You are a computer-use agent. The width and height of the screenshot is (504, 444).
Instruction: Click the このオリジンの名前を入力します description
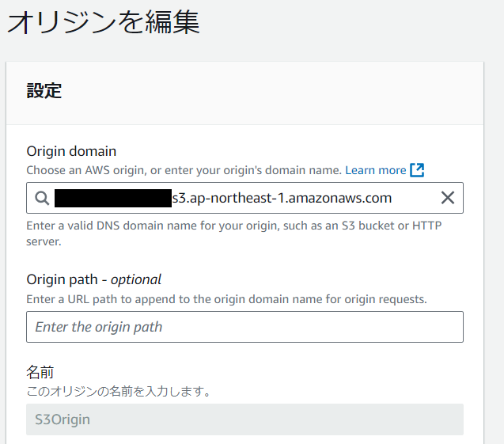point(118,391)
